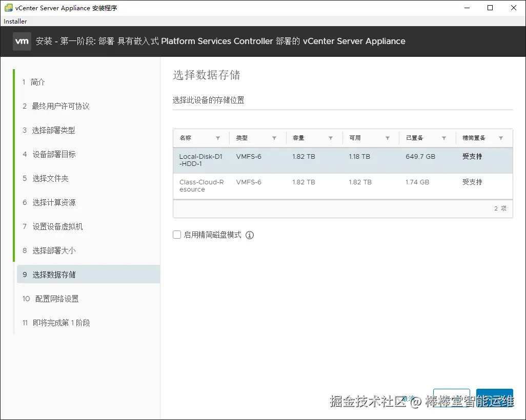526x420 pixels.
Task: Click 受支持 in Local-Disk-D1-HDD-1 row
Action: point(472,157)
